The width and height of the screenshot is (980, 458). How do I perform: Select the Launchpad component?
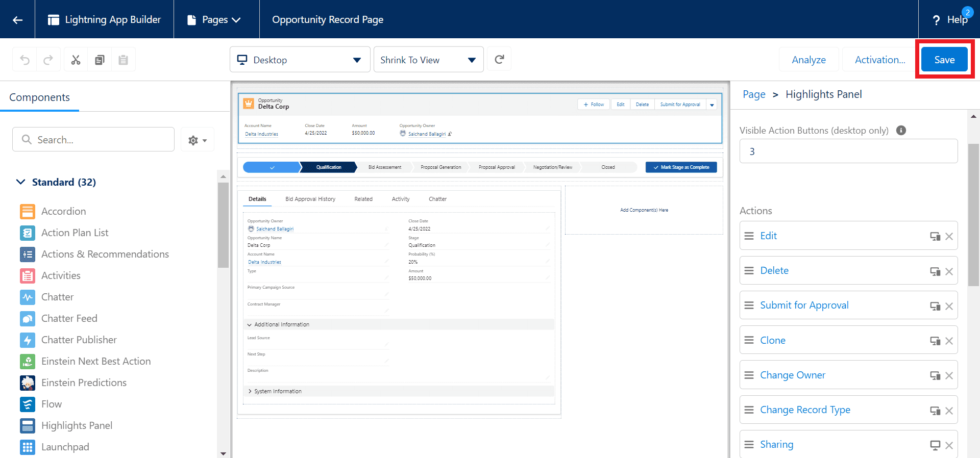pyautogui.click(x=55, y=447)
